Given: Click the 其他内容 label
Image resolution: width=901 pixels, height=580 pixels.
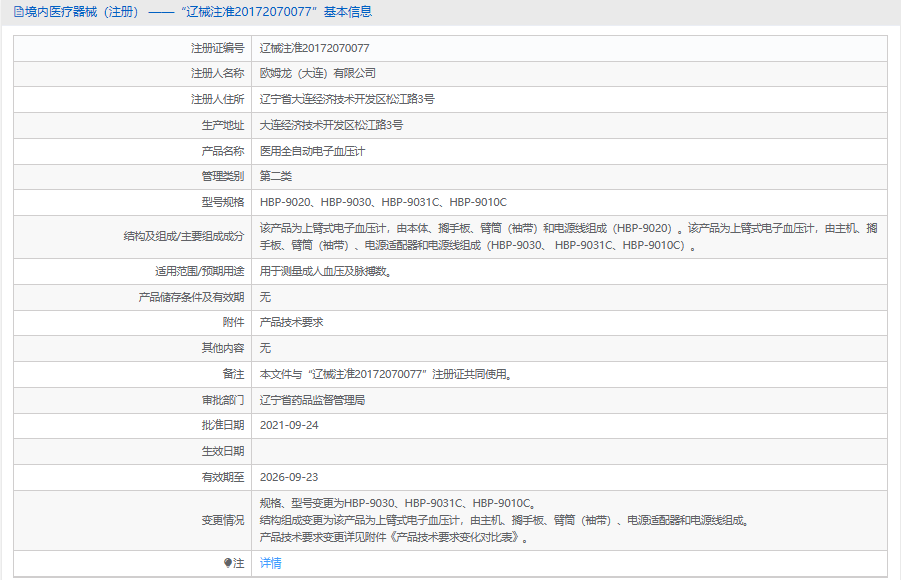Looking at the screenshot, I should click(222, 348).
